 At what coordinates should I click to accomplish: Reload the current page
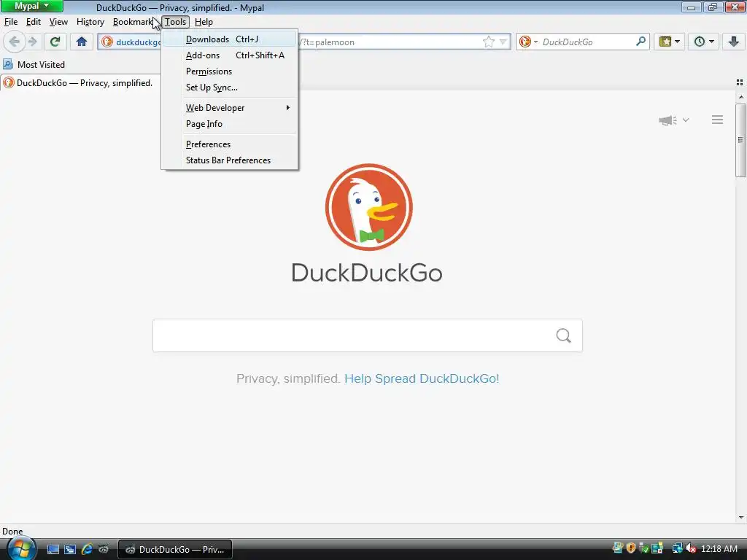pos(55,42)
